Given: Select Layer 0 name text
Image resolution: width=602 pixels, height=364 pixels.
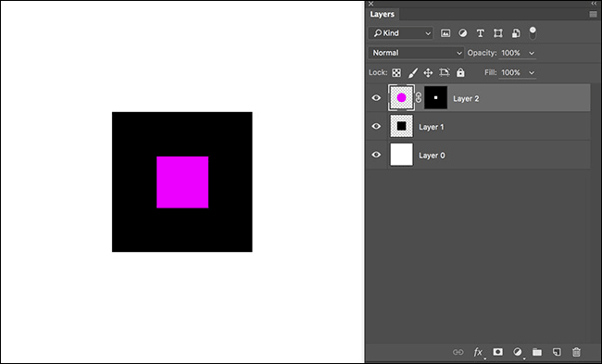Looking at the screenshot, I should click(x=432, y=155).
